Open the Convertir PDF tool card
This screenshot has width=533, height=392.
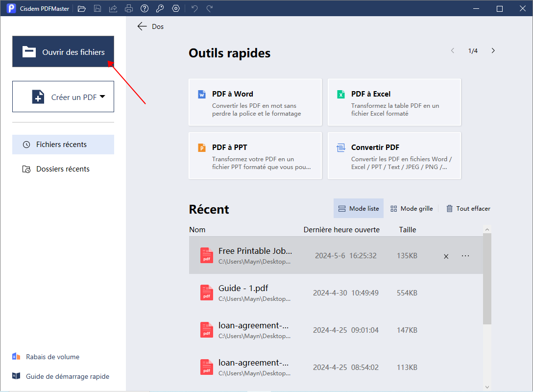pyautogui.click(x=394, y=156)
